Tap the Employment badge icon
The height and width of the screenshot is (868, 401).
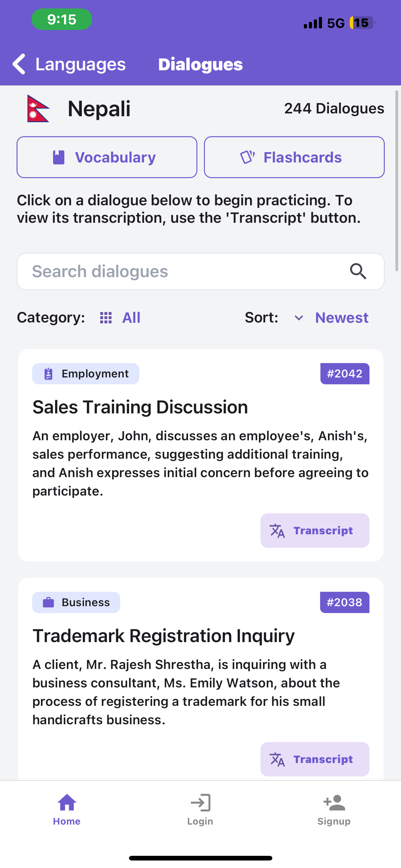(48, 374)
